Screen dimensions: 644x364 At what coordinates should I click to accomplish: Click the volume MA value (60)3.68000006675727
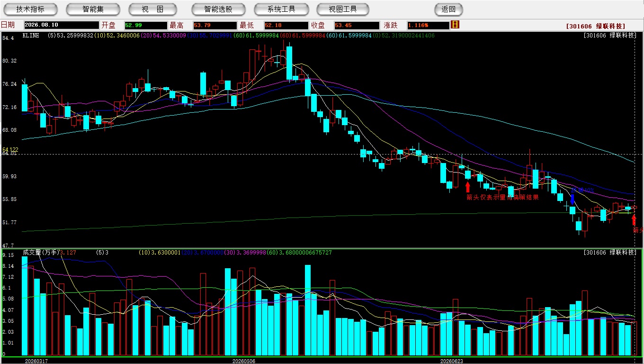(300, 253)
